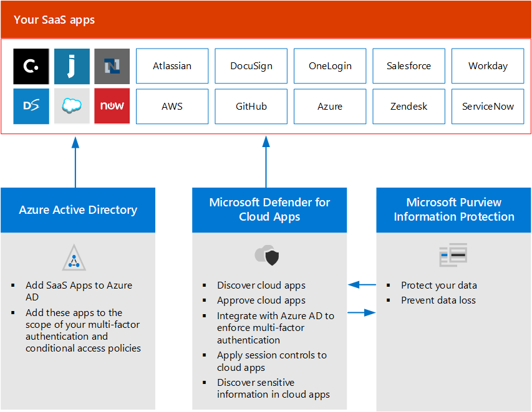
Task: Click the Azure Active Directory header
Action: (78, 210)
